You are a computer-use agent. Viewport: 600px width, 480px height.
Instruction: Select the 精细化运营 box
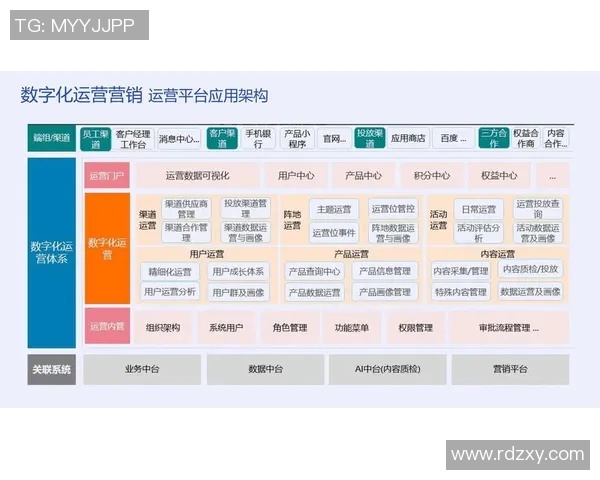(x=170, y=272)
